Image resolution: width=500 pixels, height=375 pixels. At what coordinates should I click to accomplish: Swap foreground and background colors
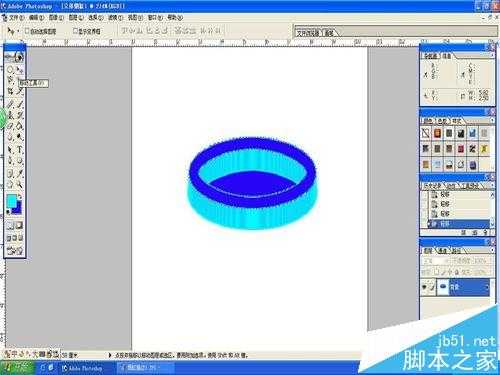20,198
